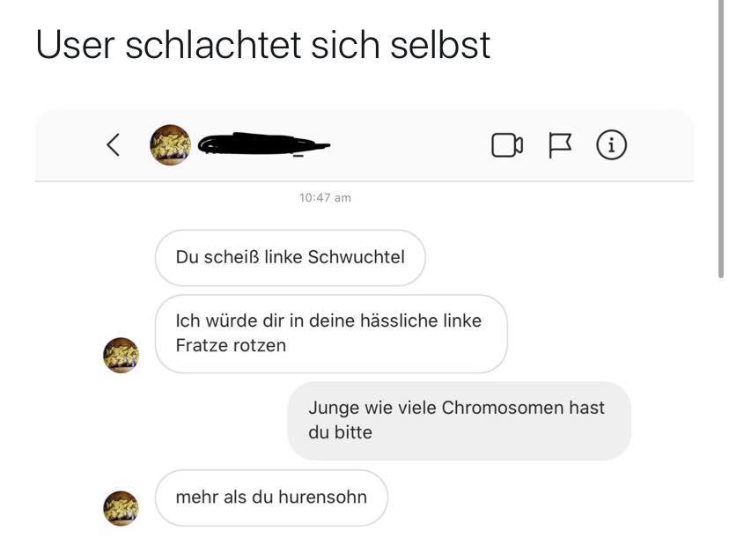This screenshot has width=729, height=560.
Task: Open the profile picture in the chat header
Action: [x=170, y=145]
